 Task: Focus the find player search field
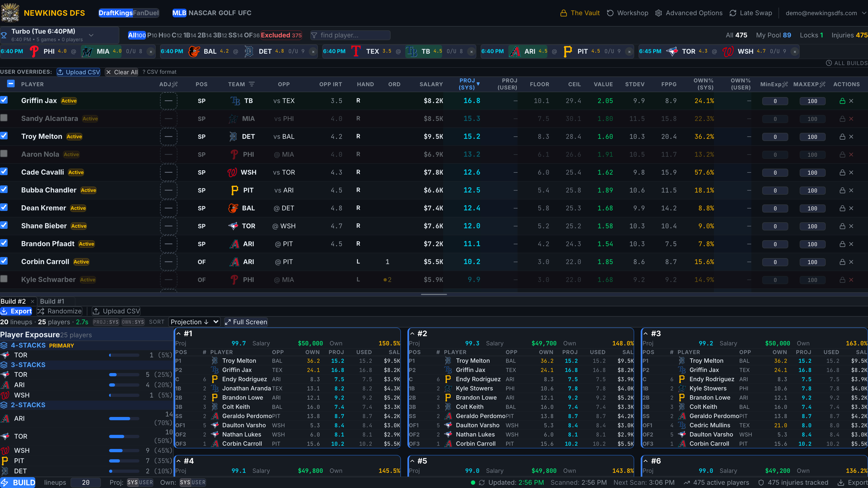tap(350, 35)
